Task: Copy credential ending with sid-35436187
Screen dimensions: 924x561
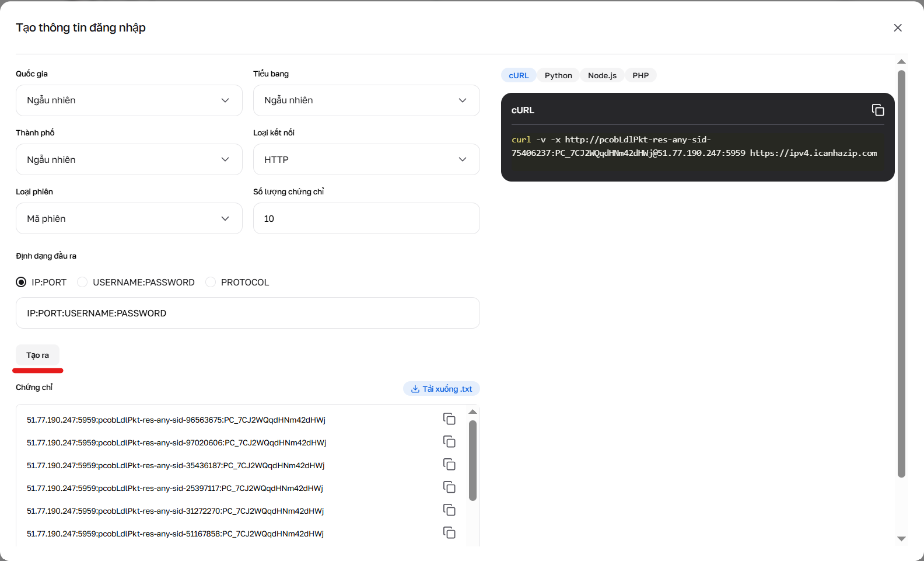Action: pos(449,465)
